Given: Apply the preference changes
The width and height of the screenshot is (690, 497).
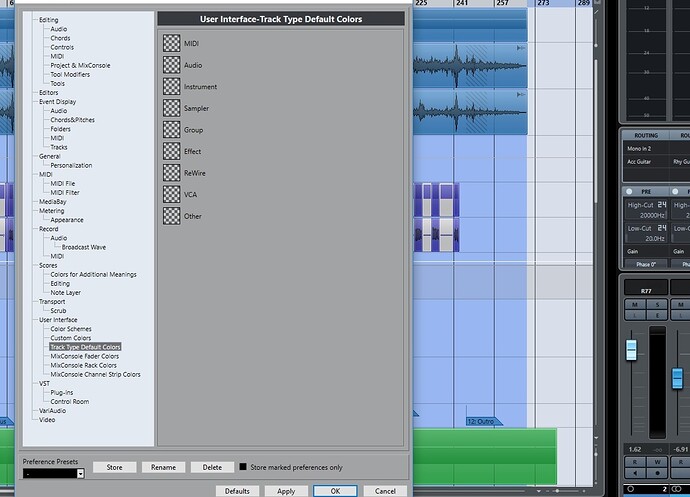Looking at the screenshot, I should tap(286, 491).
